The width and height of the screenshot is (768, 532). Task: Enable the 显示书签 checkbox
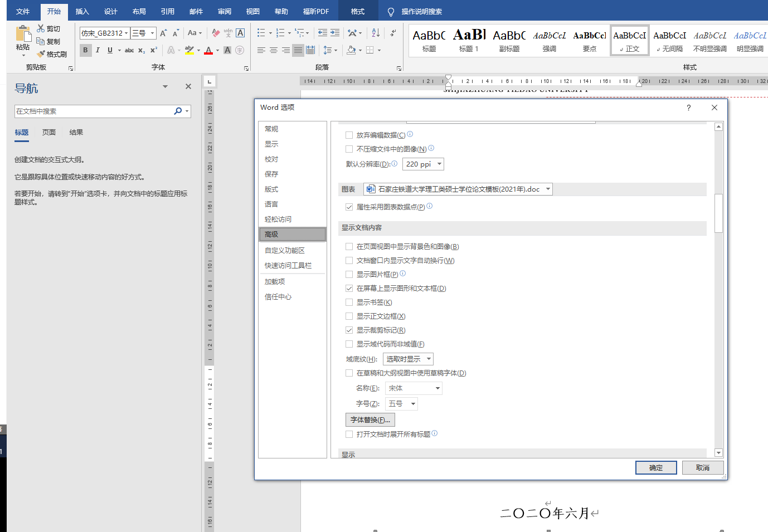pos(349,302)
